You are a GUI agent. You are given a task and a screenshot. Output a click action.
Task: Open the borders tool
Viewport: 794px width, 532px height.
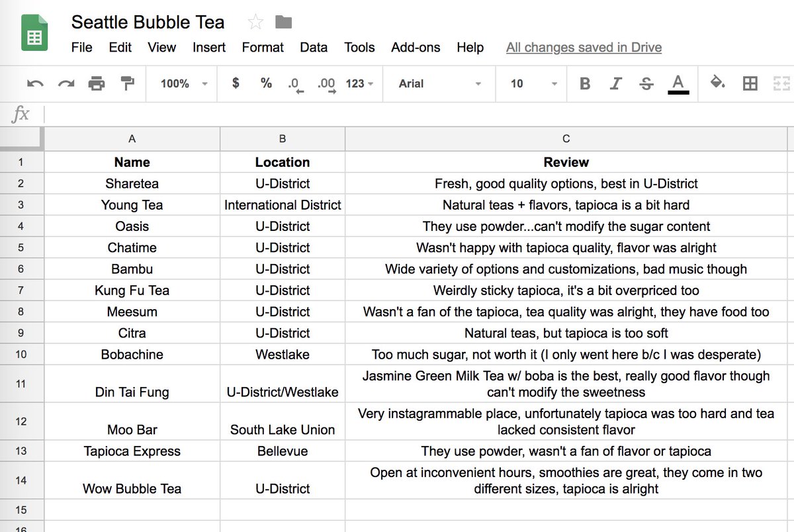750,83
